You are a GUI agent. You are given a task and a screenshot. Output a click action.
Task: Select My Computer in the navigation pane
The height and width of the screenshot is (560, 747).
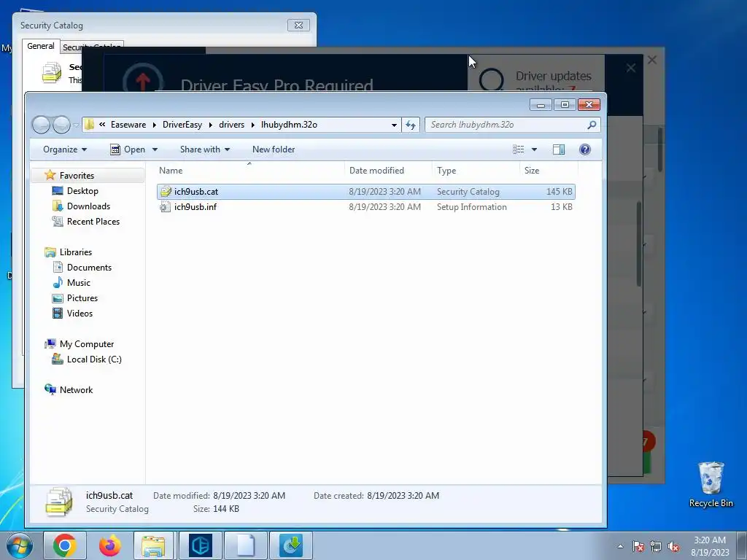pyautogui.click(x=87, y=344)
